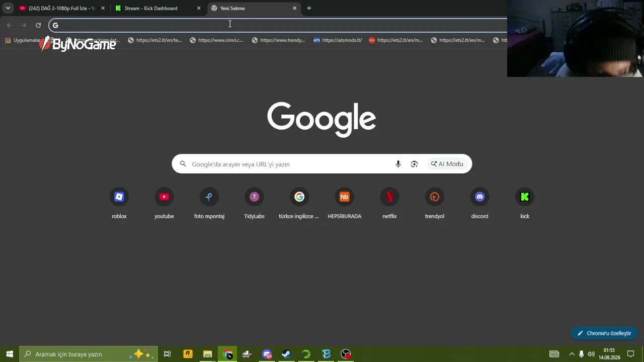Expand the Chrome tab search dropdown
644x362 pixels.
click(x=8, y=8)
